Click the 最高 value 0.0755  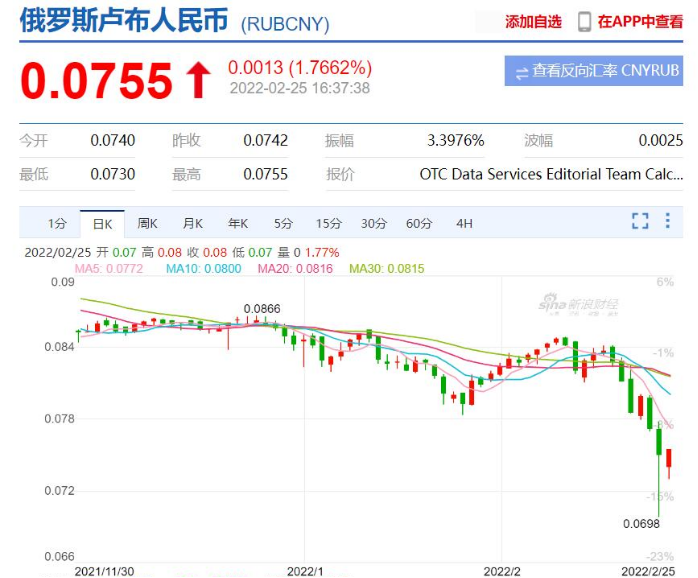[x=266, y=174]
